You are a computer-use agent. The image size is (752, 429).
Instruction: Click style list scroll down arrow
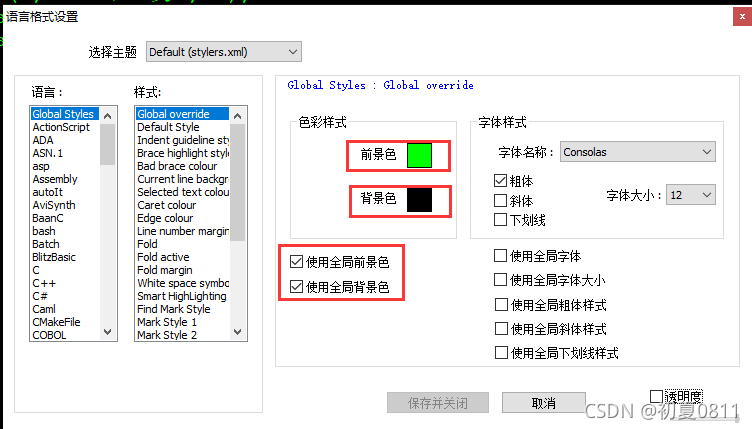coord(237,332)
